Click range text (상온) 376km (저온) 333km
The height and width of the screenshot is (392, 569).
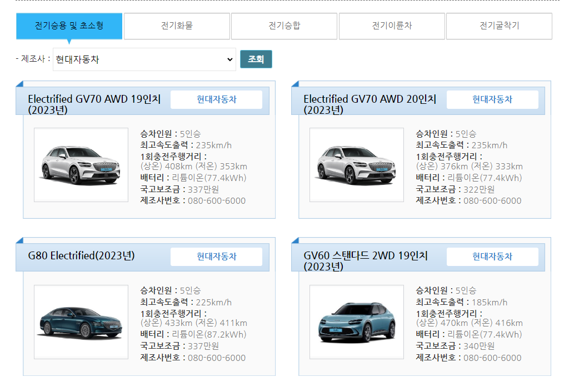point(469,167)
